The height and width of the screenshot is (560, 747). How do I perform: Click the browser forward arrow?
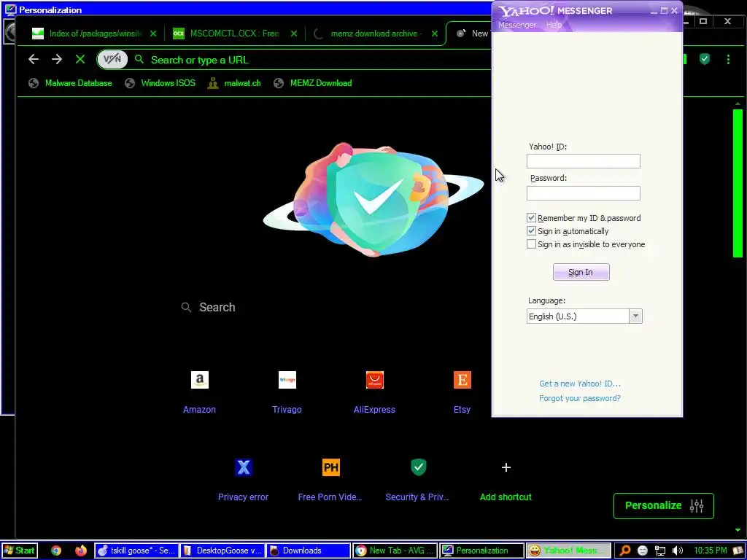(57, 59)
